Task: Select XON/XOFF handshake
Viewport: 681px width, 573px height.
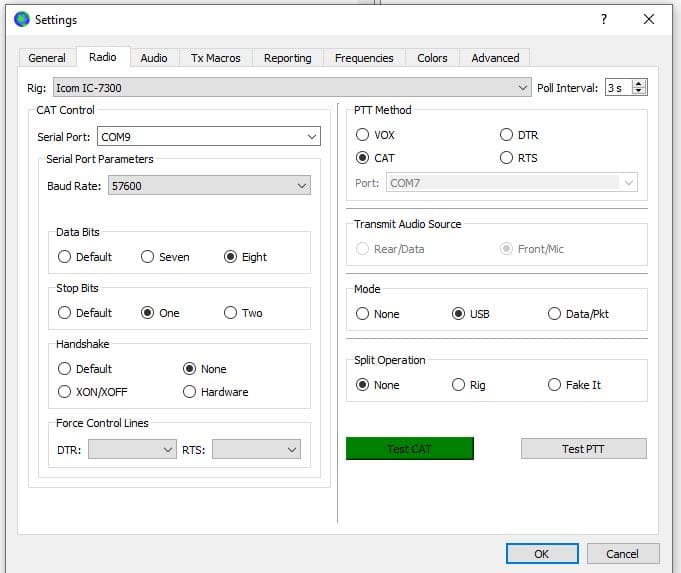Action: tap(93, 392)
